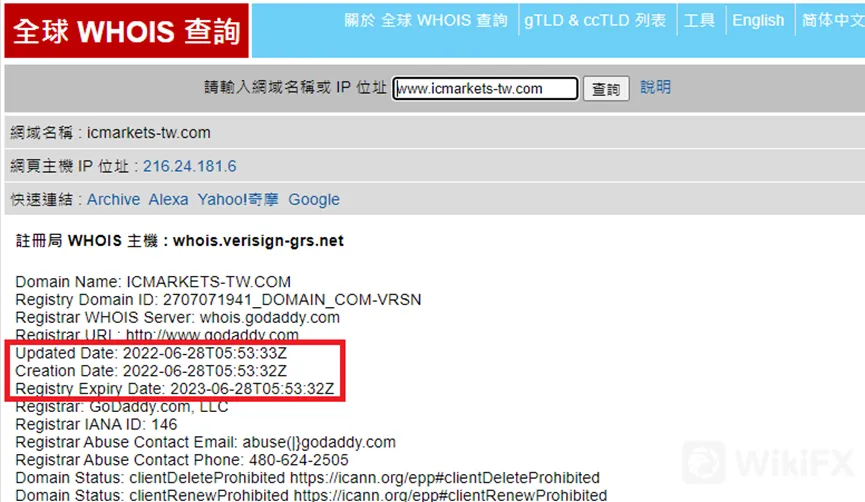Click the Registry Expiry Date line
The image size is (865, 502).
click(x=175, y=388)
